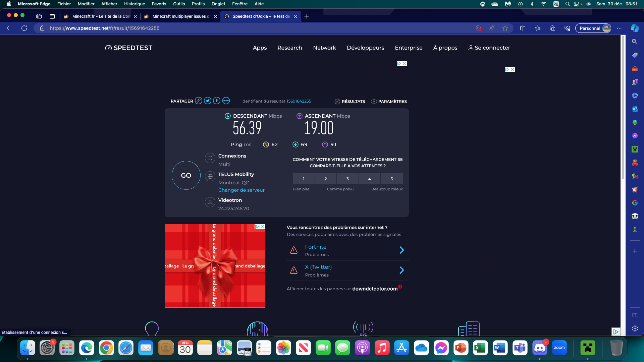Add a site to the Edge sidebar (plus)
Viewport: 644px width, 362px height.
[635, 251]
